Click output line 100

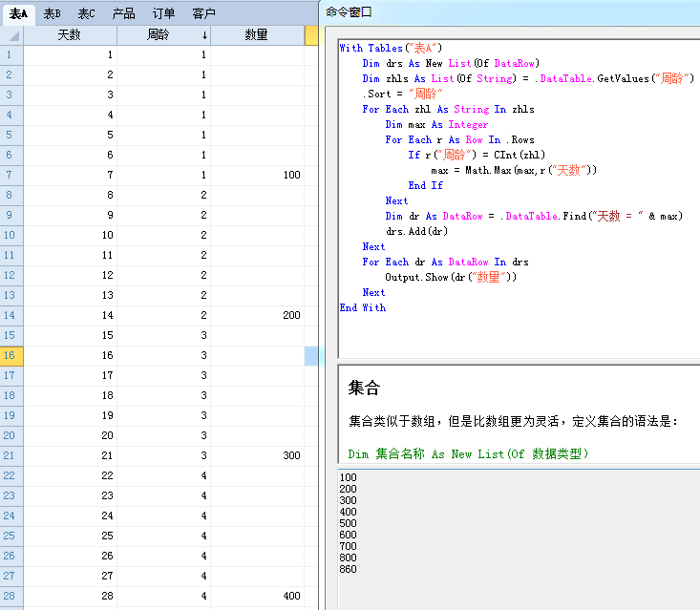[x=349, y=477]
